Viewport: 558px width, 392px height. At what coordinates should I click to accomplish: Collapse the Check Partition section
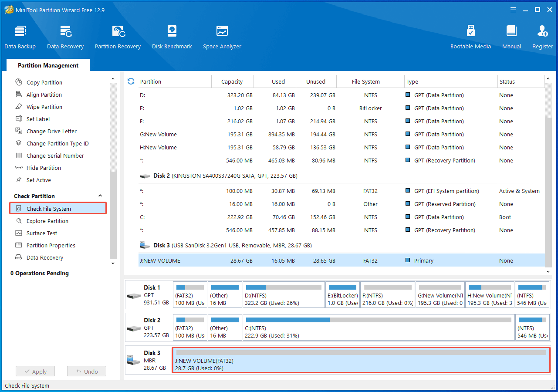100,196
